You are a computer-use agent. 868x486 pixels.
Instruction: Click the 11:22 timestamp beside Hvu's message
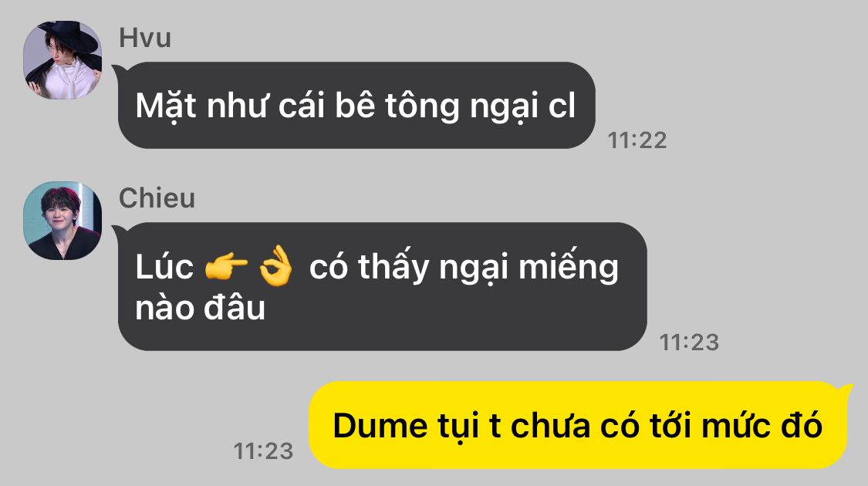pyautogui.click(x=637, y=140)
